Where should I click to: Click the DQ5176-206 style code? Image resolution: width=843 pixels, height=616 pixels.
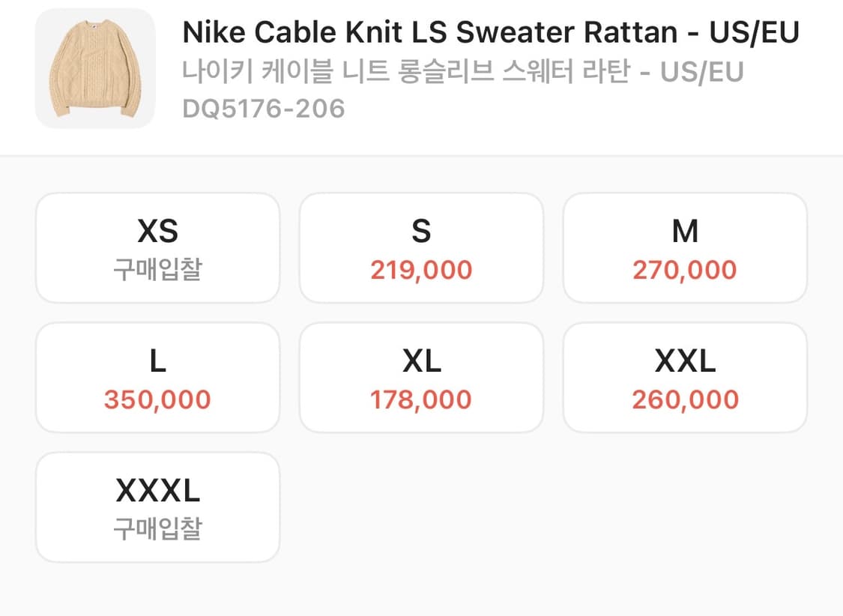pyautogui.click(x=264, y=109)
